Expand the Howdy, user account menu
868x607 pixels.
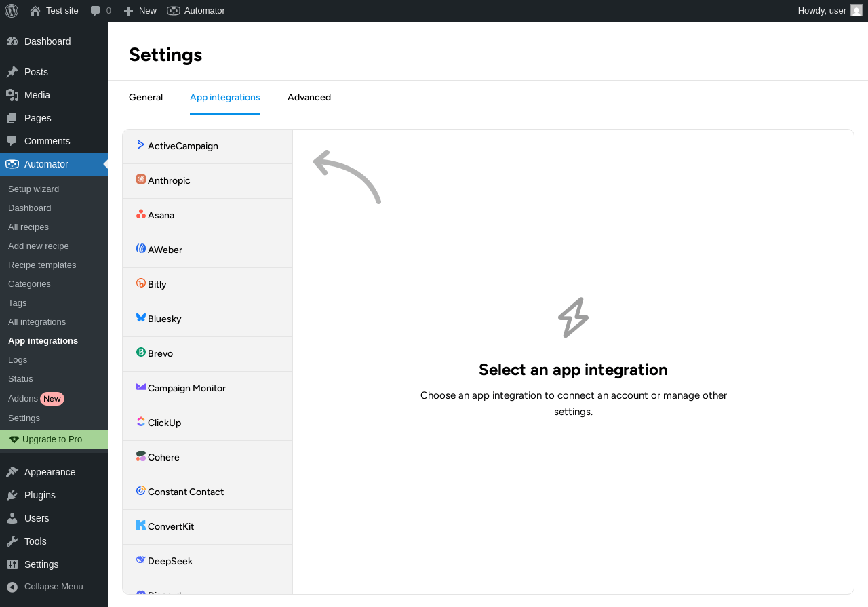click(x=822, y=11)
